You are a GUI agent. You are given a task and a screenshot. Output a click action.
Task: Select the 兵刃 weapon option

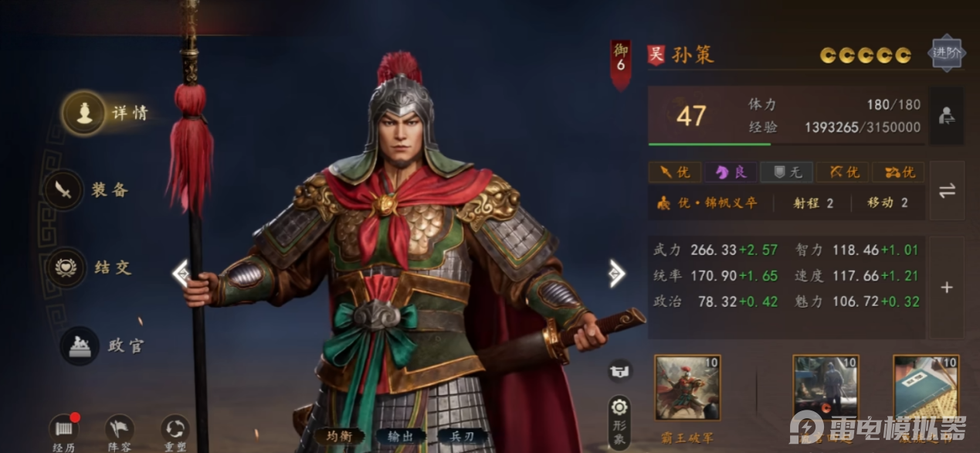point(463,436)
